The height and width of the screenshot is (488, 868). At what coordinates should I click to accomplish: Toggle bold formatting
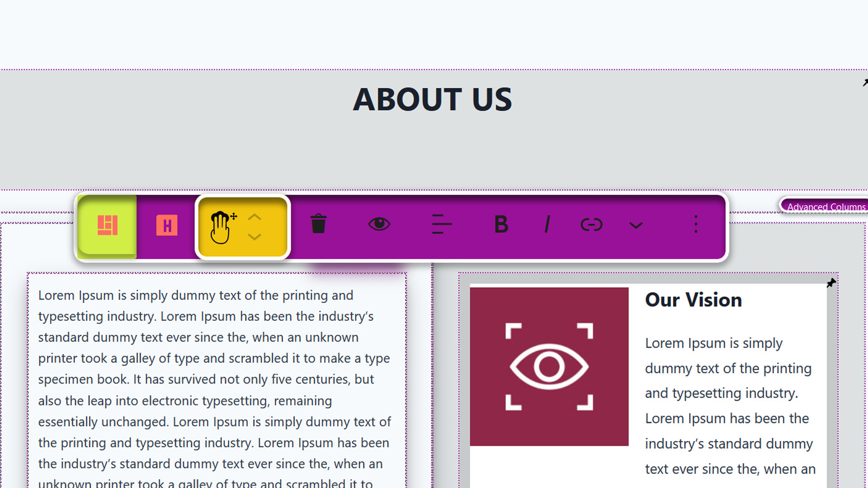click(x=501, y=224)
